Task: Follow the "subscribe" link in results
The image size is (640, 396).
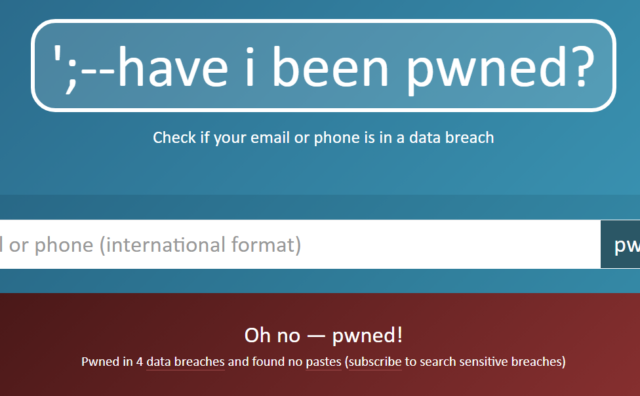Action: [375, 362]
